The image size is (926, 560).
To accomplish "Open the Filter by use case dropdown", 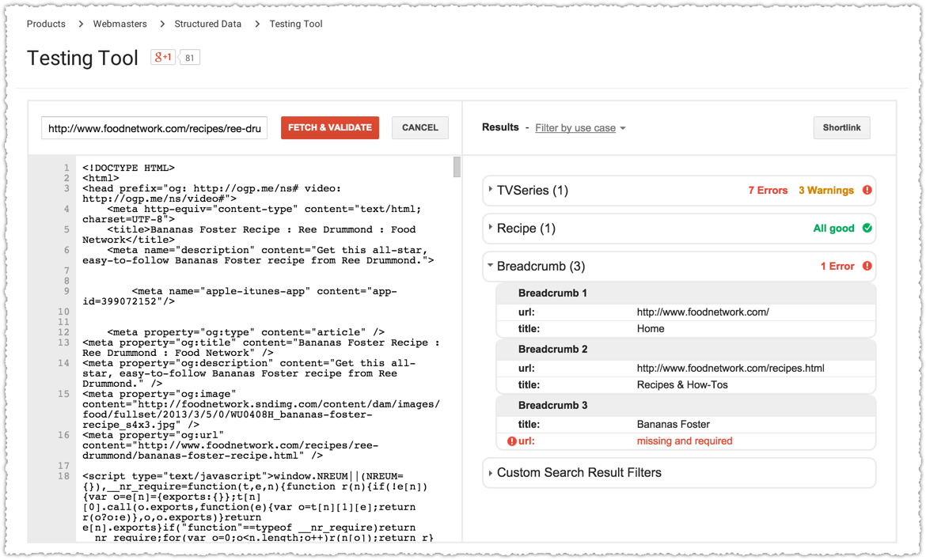I will (x=580, y=128).
